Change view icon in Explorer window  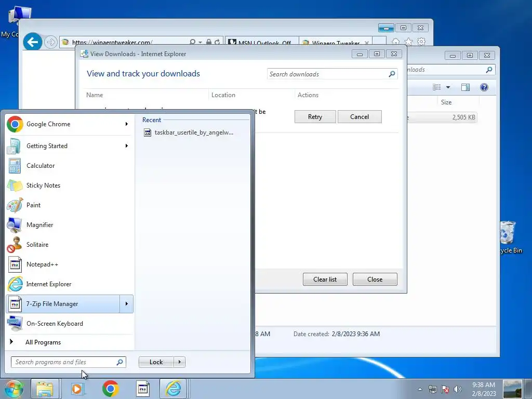[x=436, y=87]
